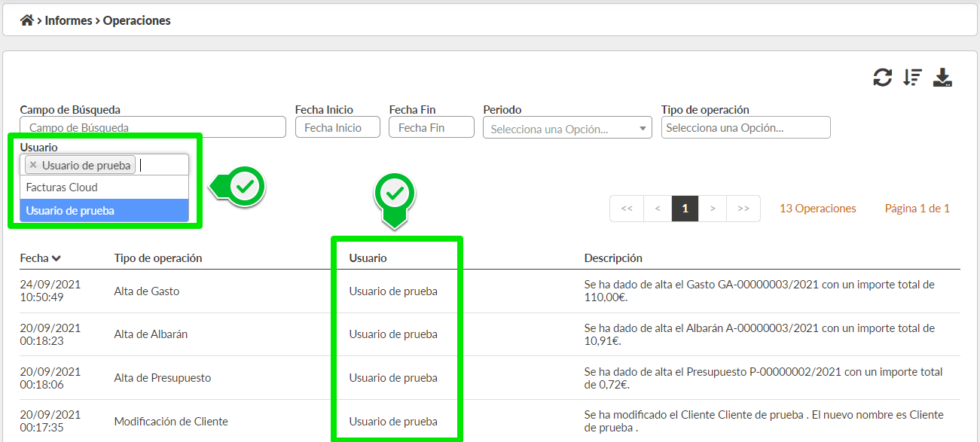
Task: Click the Usuario column header
Action: coord(368,258)
